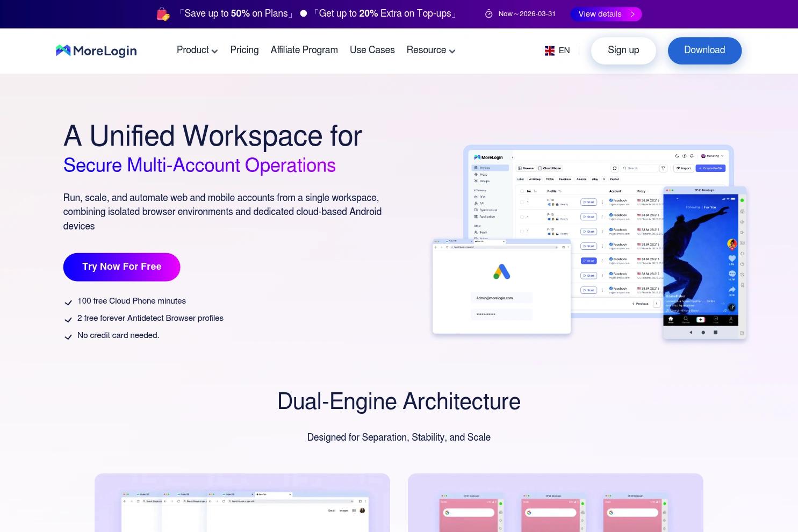Click the "Now~2026-03-31" promo date
The height and width of the screenshot is (532, 798).
[527, 14]
